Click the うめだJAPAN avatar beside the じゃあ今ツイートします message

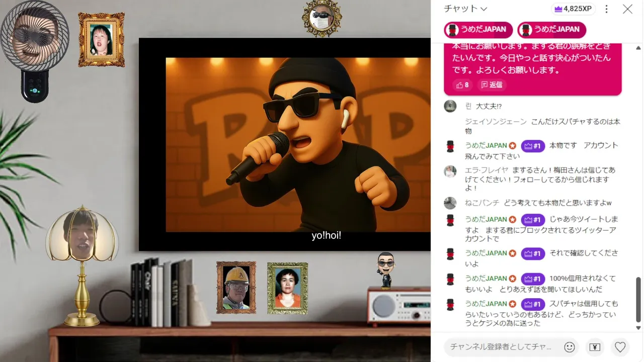(x=450, y=220)
